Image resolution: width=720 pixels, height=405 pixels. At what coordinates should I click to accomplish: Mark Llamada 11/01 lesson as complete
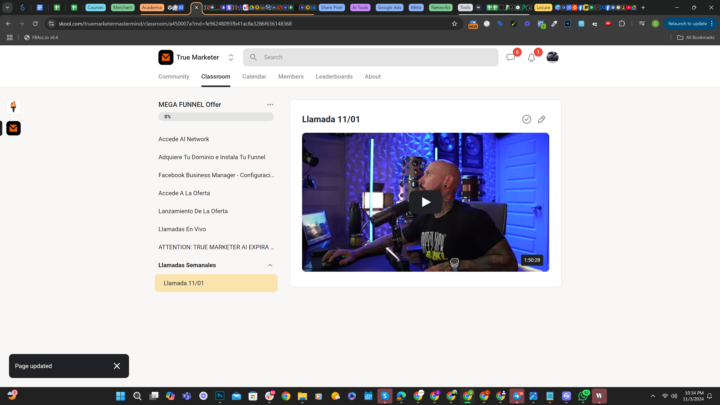pos(526,119)
